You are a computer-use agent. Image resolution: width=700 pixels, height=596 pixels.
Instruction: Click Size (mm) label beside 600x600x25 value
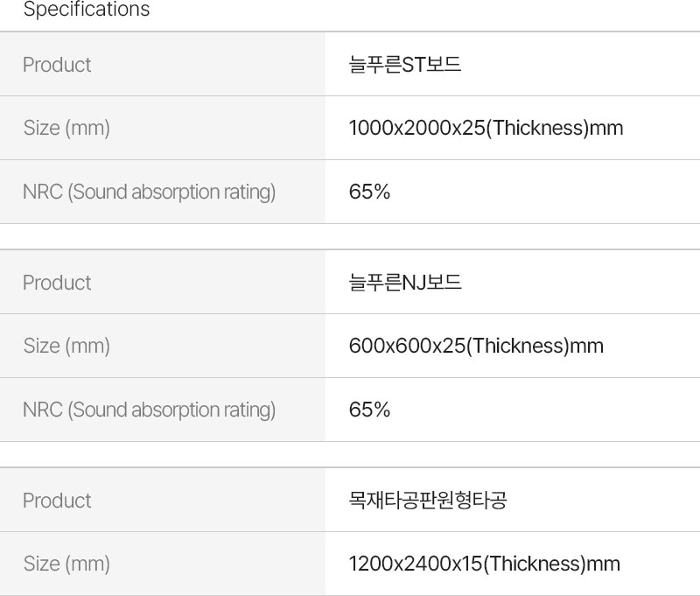[66, 347]
